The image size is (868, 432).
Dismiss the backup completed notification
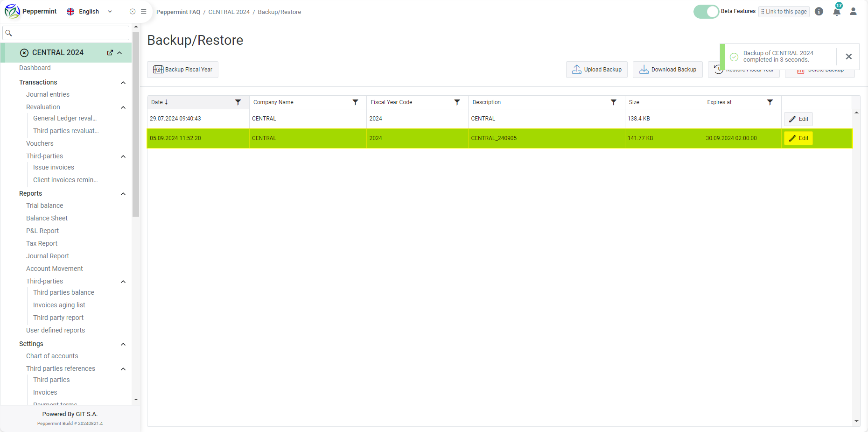849,57
